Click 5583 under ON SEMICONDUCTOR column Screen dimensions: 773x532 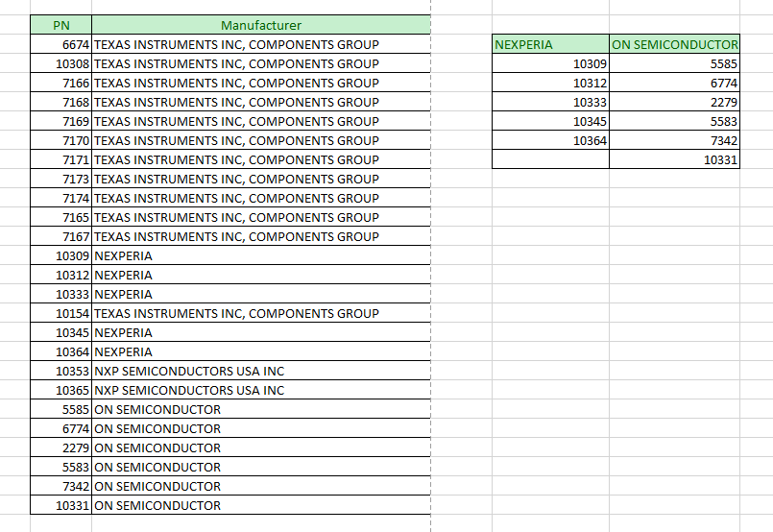click(674, 121)
